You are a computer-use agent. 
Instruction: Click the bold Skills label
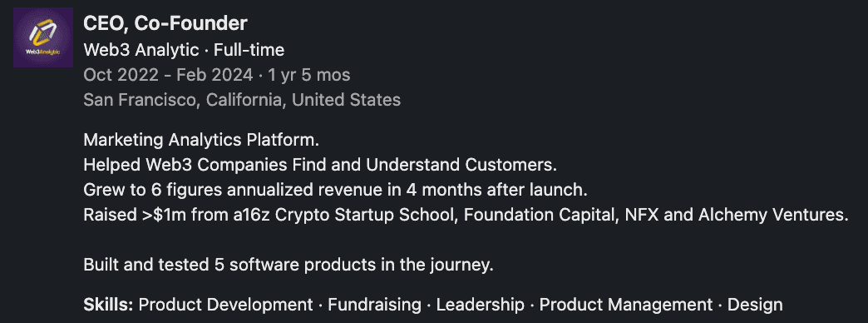point(108,305)
